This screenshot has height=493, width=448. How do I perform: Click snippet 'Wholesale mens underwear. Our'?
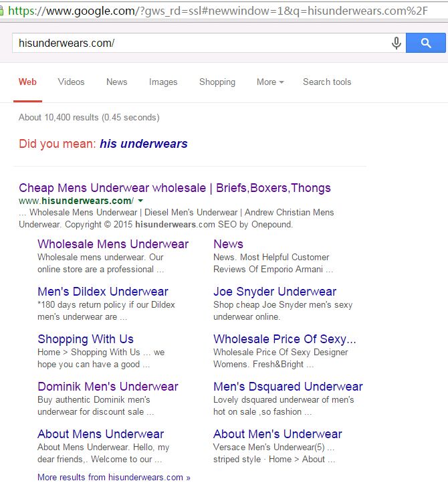tap(100, 258)
